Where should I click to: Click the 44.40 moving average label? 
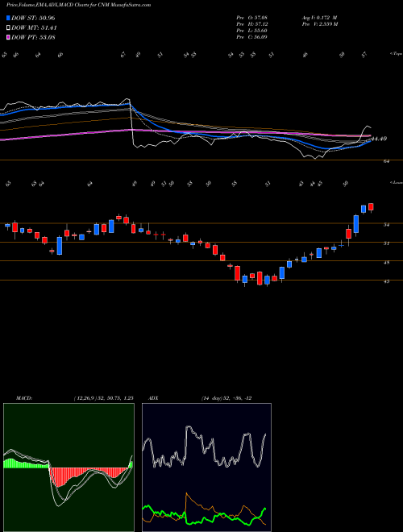click(x=380, y=139)
